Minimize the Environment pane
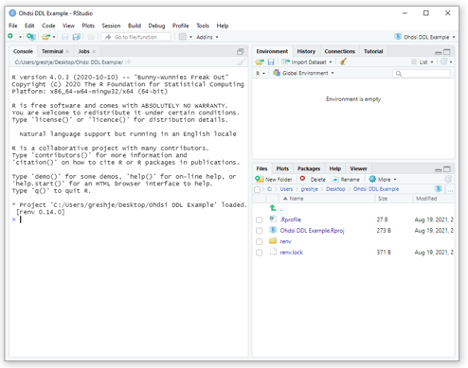The height and width of the screenshot is (368, 468). click(x=438, y=52)
